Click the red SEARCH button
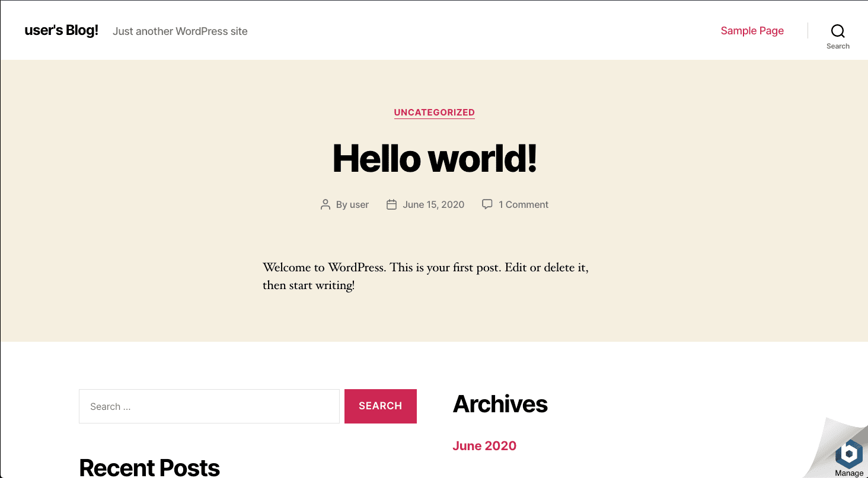Viewport: 868px width, 478px height. 381,406
